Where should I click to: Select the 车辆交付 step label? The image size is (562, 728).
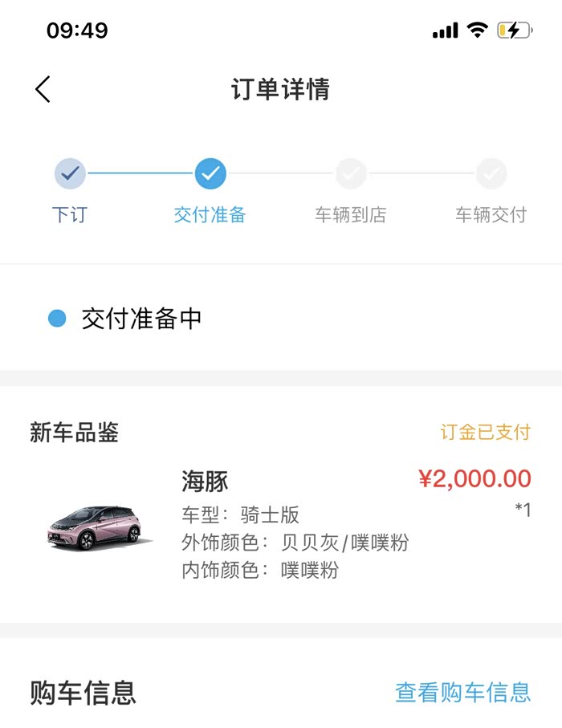491,215
